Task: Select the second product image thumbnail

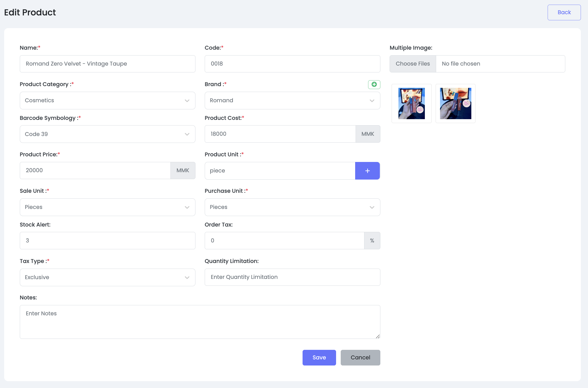Action: pyautogui.click(x=455, y=103)
